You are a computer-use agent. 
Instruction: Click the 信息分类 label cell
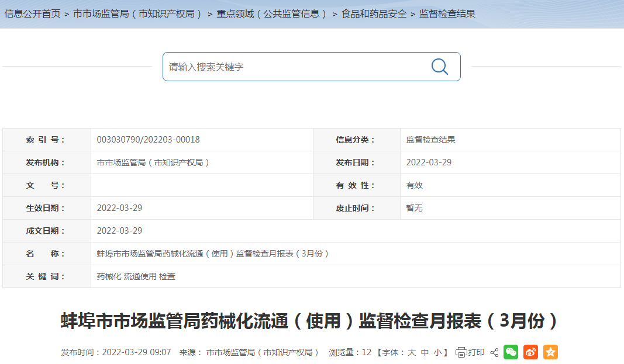[x=357, y=140]
